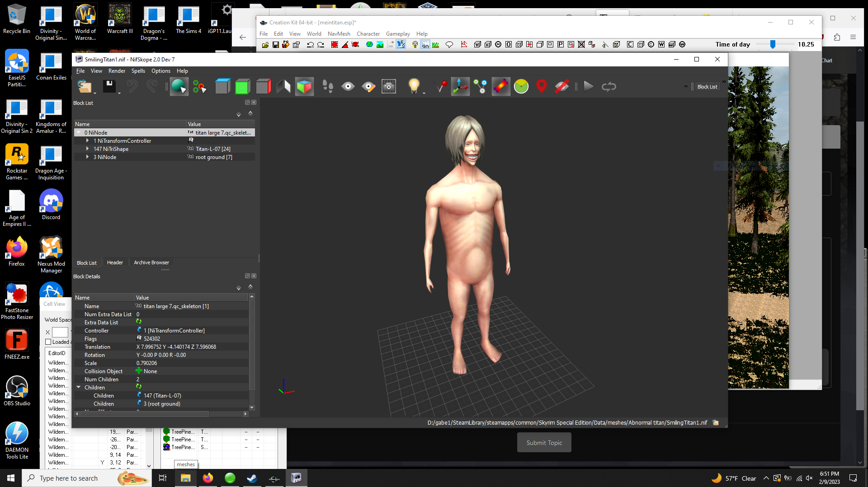This screenshot has height=487, width=868.
Task: Click the Play animation button
Action: (589, 86)
